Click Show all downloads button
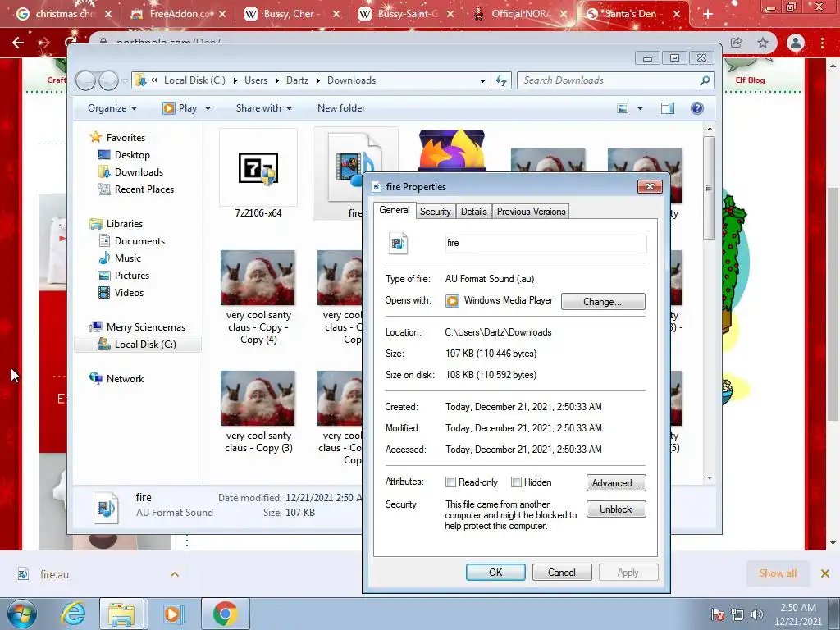This screenshot has height=630, width=840. coord(778,573)
